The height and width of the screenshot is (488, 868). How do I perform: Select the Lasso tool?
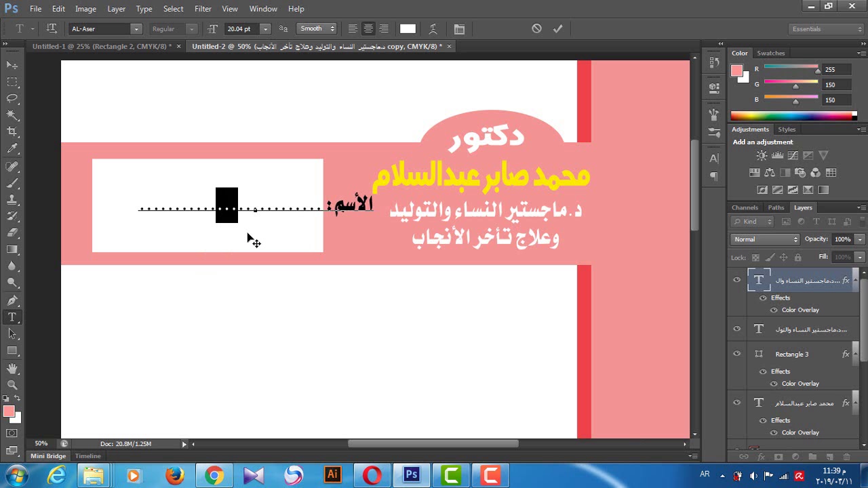coord(12,98)
